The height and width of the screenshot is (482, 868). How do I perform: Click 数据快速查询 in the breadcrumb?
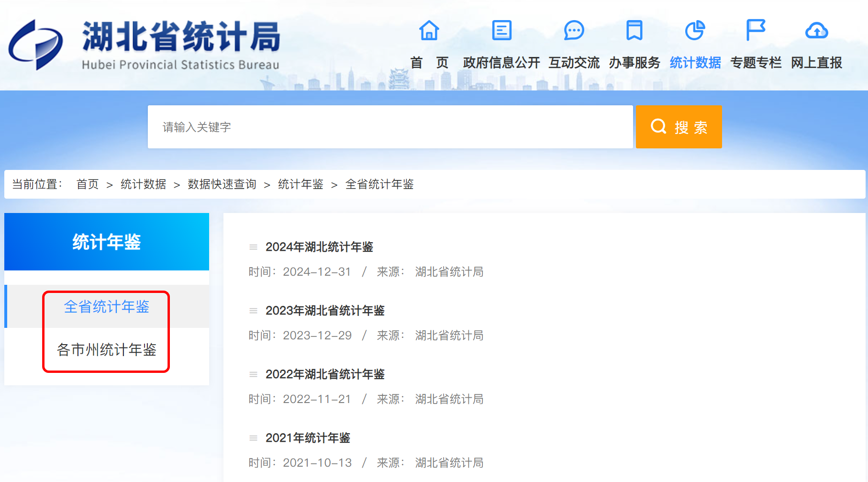click(222, 184)
